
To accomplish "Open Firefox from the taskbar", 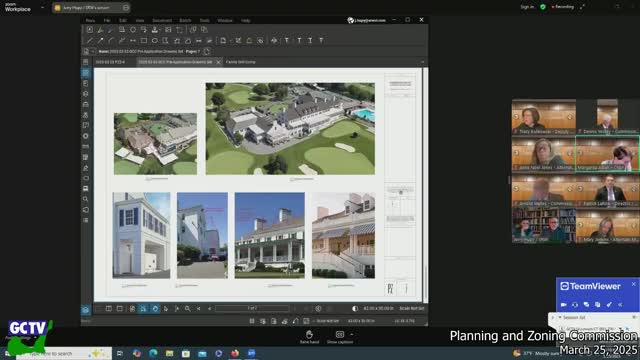I will point(235,353).
